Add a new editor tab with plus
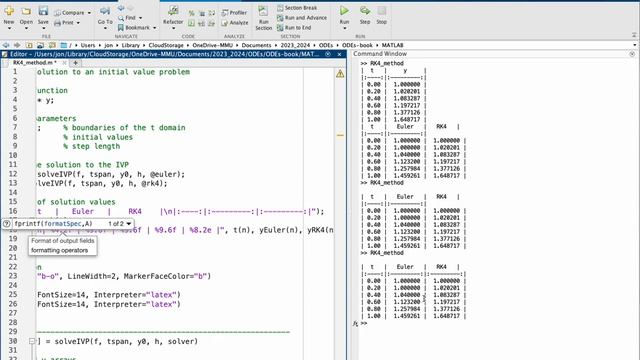The height and width of the screenshot is (360, 640). [75, 63]
